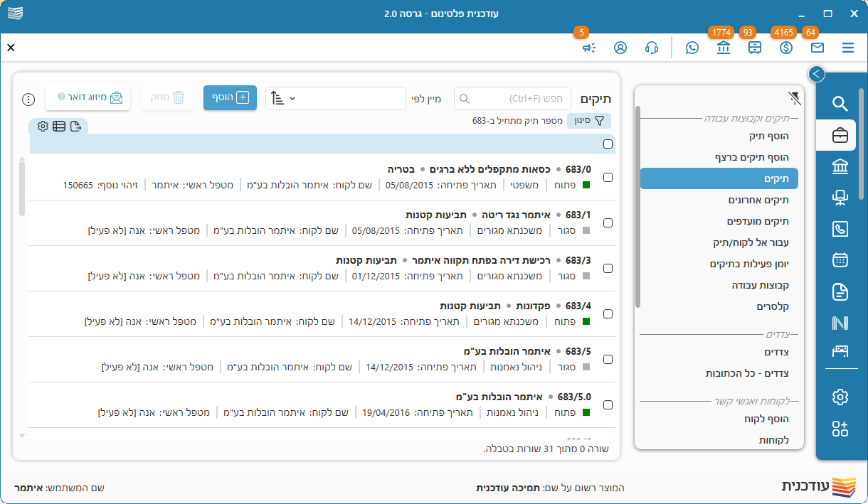Click the מיזוג דואר mail merge button
Image resolution: width=868 pixels, height=504 pixels.
88,97
